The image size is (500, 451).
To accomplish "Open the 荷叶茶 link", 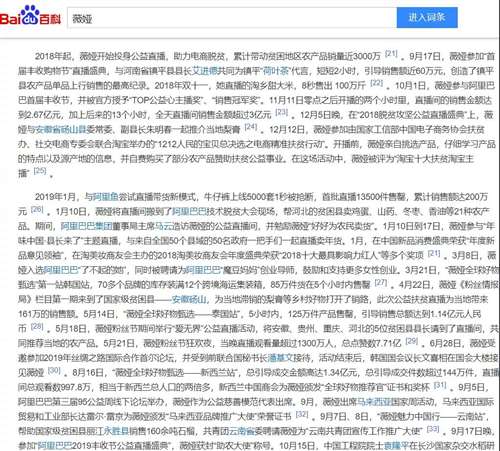I will pyautogui.click(x=276, y=71).
